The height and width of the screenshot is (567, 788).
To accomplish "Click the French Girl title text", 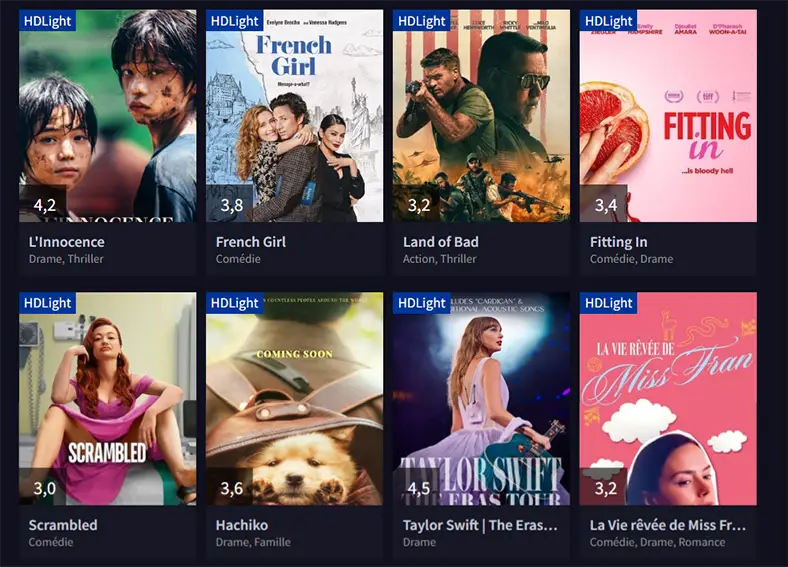I will (251, 242).
